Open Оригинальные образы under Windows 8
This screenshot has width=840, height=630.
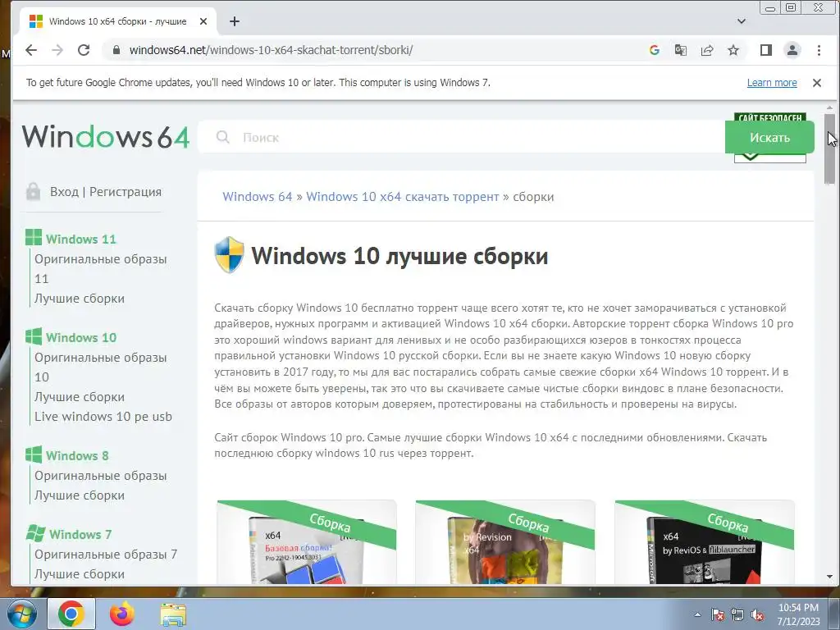101,476
